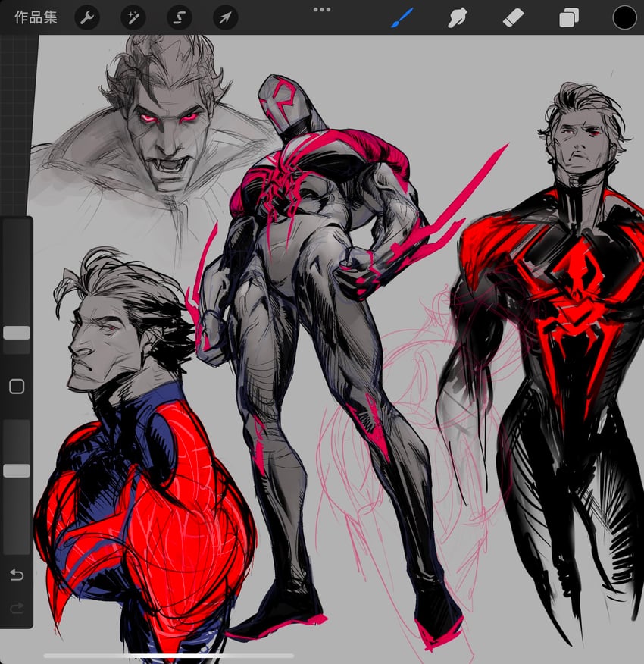Open the Actions wrench menu

pyautogui.click(x=87, y=17)
